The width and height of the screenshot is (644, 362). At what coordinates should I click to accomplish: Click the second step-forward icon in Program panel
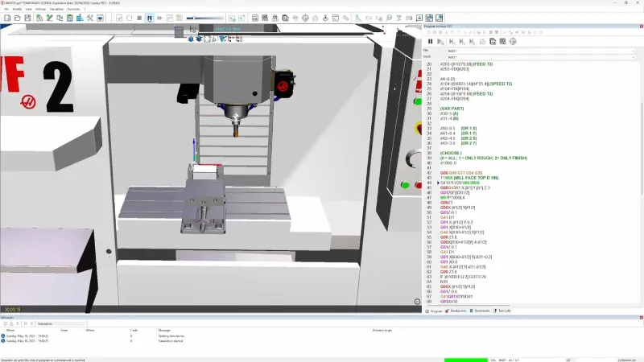(462, 42)
